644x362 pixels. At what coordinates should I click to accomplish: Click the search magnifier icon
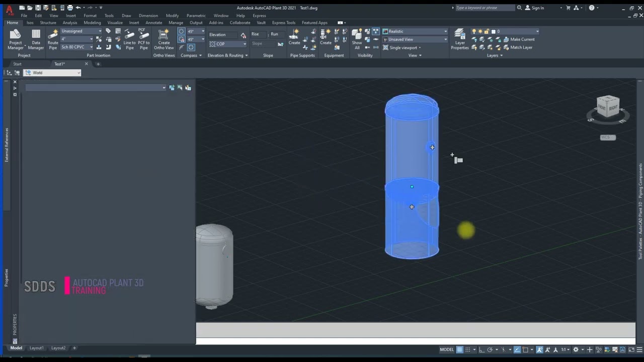click(519, 8)
